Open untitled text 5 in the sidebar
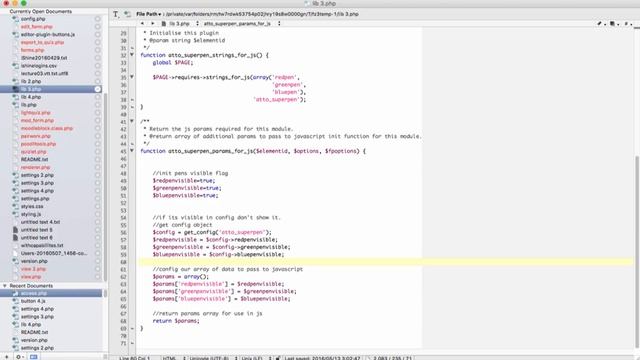Image resolution: width=640 pixels, height=360 pixels. point(36,230)
